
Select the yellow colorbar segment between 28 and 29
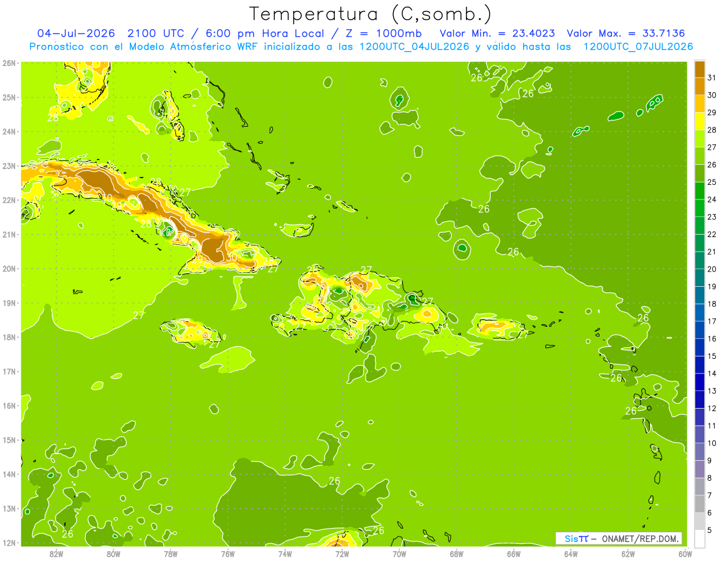coord(699,121)
